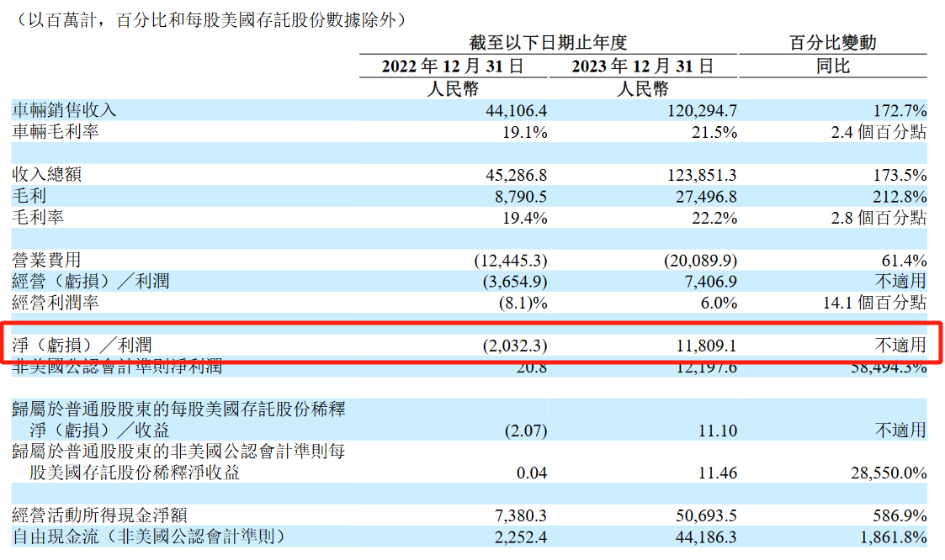Click the 車輛毛利率 row label
This screenshot has width=945, height=560.
(x=56, y=132)
